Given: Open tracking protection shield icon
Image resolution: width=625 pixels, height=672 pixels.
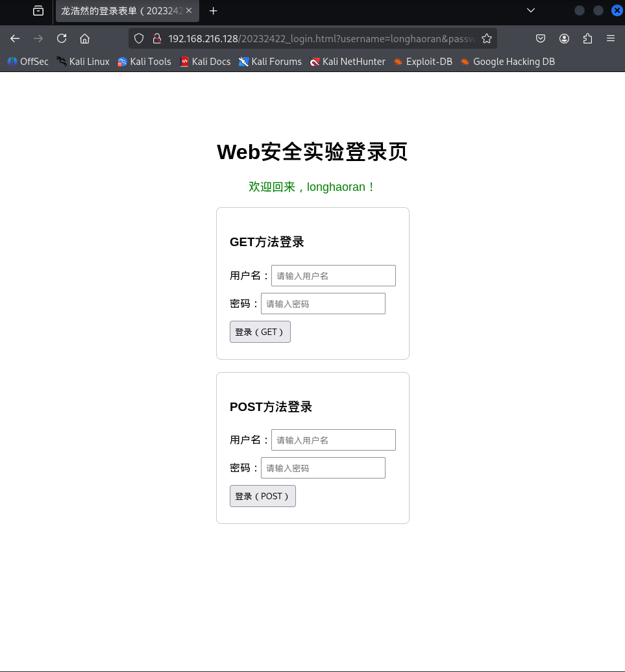Looking at the screenshot, I should point(139,38).
